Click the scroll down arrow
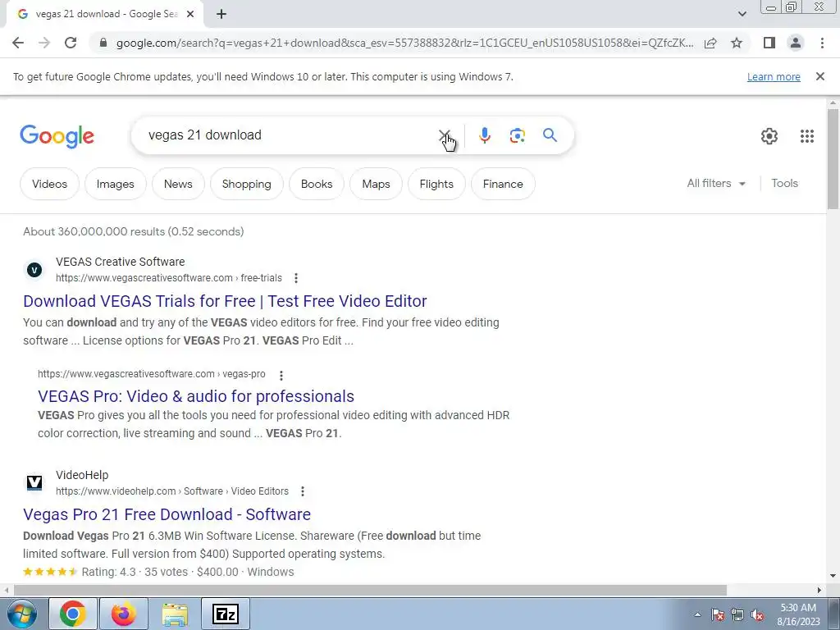This screenshot has height=630, width=840. [833, 577]
